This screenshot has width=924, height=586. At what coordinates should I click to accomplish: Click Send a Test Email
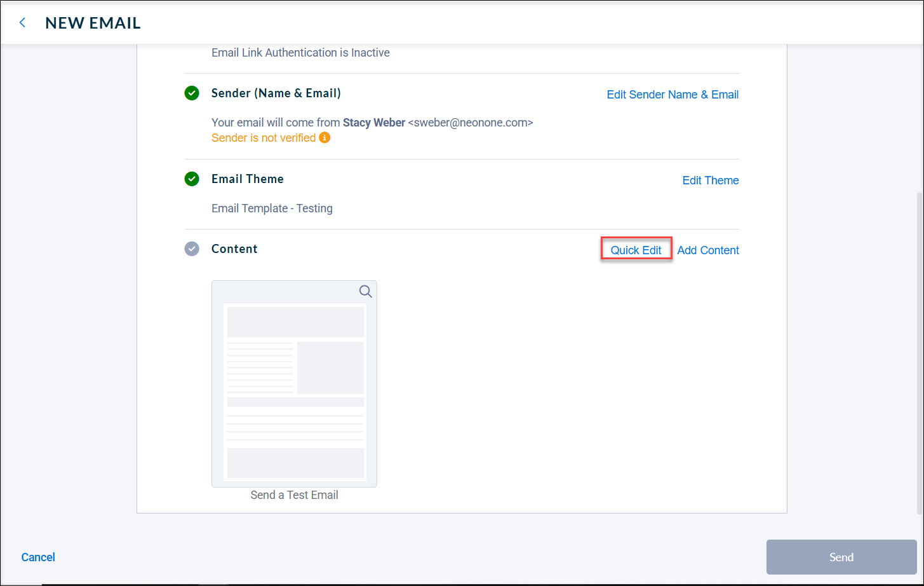[x=294, y=495]
